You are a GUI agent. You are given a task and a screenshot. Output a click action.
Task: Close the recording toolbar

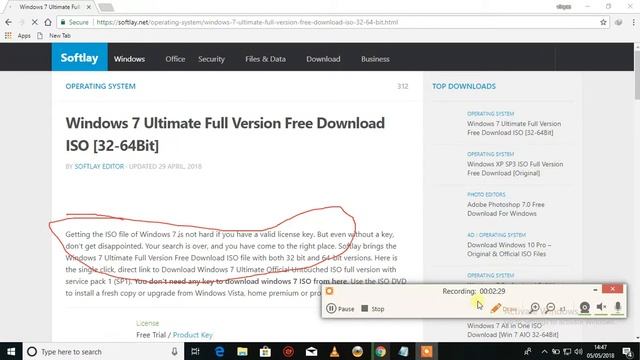point(613,289)
